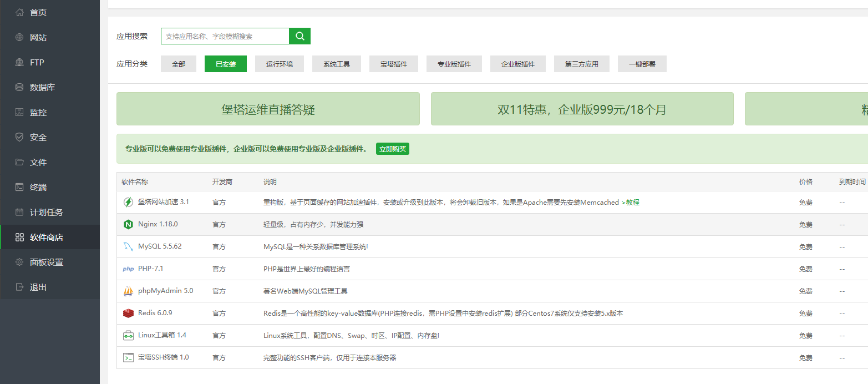The height and width of the screenshot is (384, 868).
Task: Click the 软件名称 column header
Action: point(135,182)
